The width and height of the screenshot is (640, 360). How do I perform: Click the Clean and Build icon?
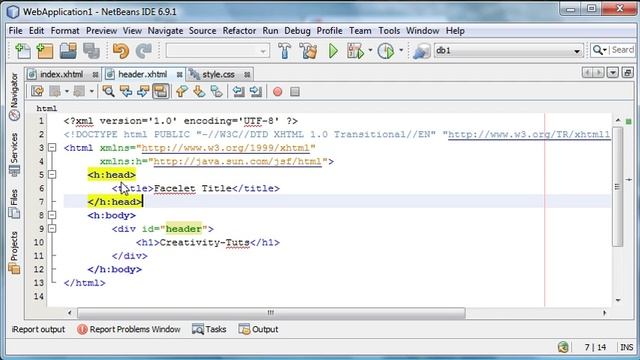point(308,51)
